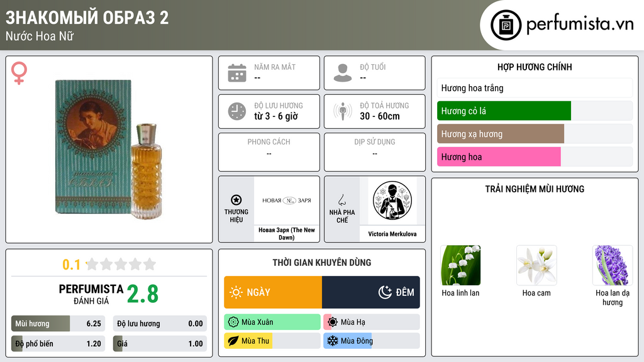644x362 pixels.
Task: Click the person icon for Độ tuổi
Action: [343, 73]
